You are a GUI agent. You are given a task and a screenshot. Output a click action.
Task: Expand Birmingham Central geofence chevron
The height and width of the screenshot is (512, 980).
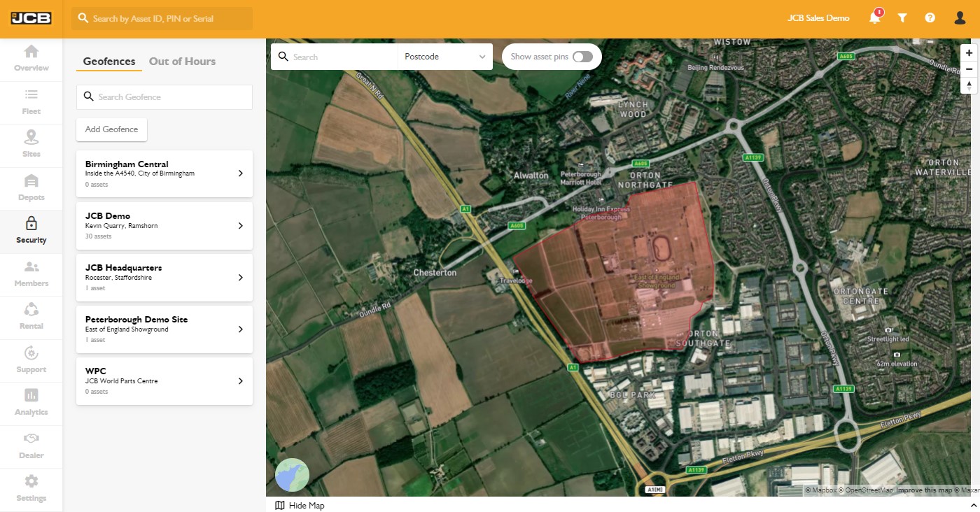tap(240, 173)
